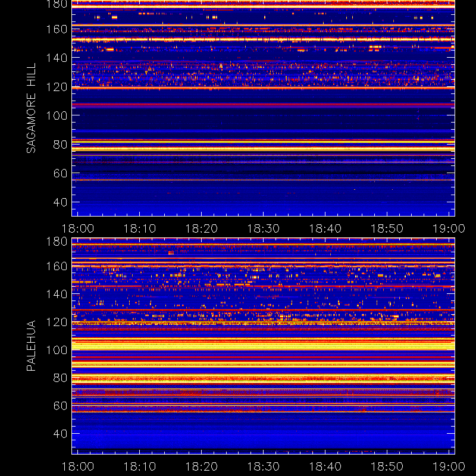
Task: Click the 18:30 time label under Sagamore Hill plot
Action: pos(263,228)
